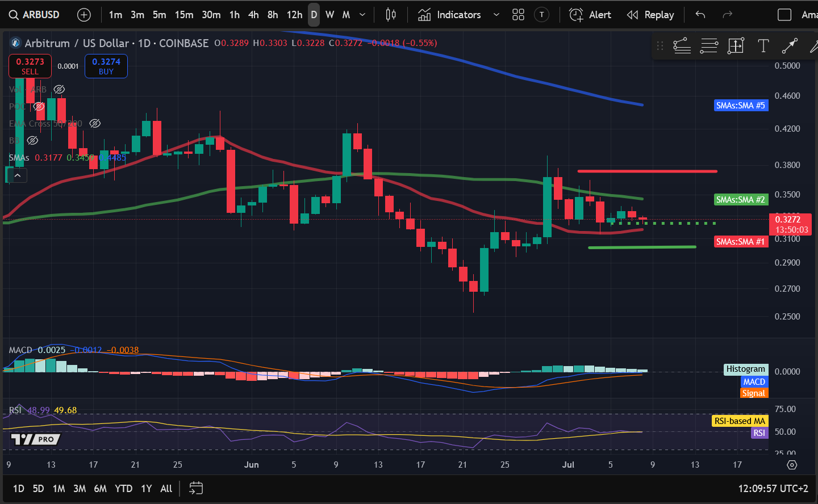
Task: Click the SMAs:SMA #1 red label
Action: [x=741, y=242]
